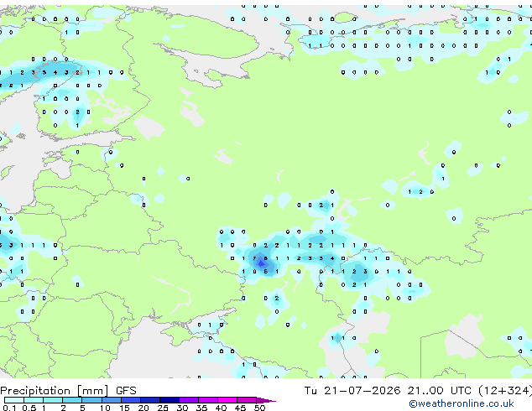532x411 pixels.
Task: Click the '21..00 UTC' time text
Action: [x=440, y=391]
